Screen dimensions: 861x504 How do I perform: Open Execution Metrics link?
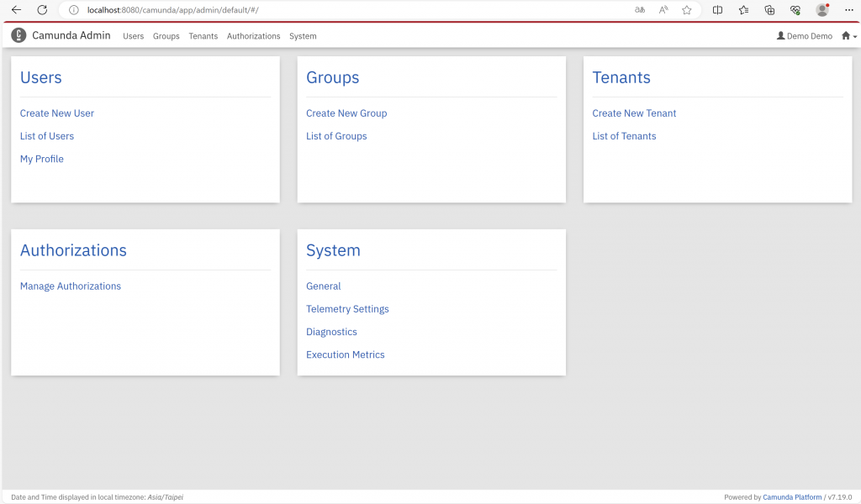[346, 354]
